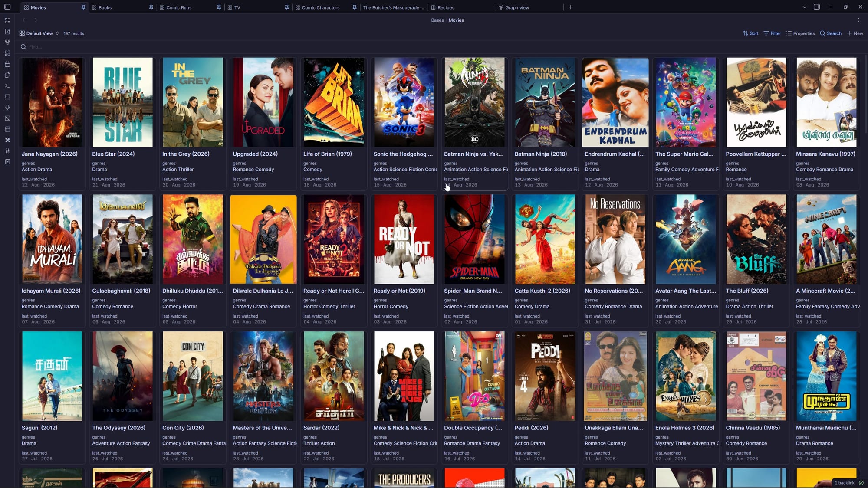Screen dimensions: 868x488
Task: Open the calendar icon in the left ribbon
Action: [x=7, y=64]
